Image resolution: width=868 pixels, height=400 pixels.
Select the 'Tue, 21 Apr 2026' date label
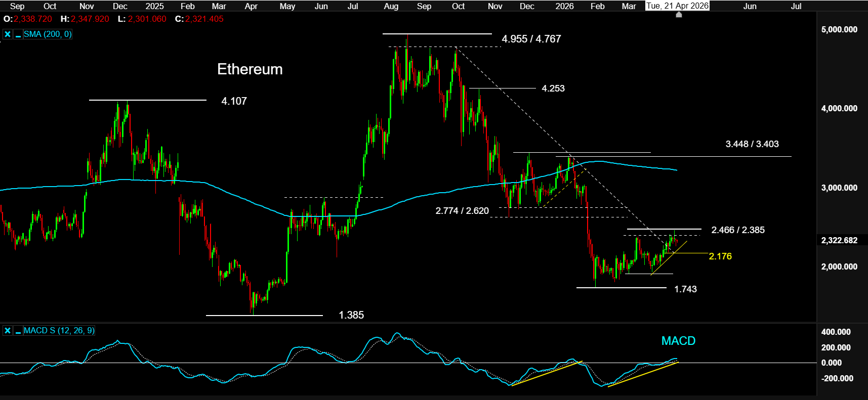[678, 6]
